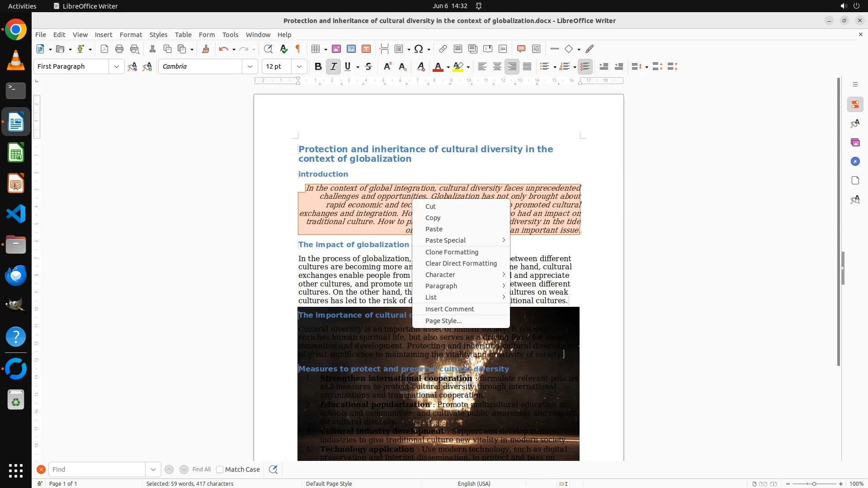Click the Insert Hyperlink toolbar icon

tap(443, 49)
